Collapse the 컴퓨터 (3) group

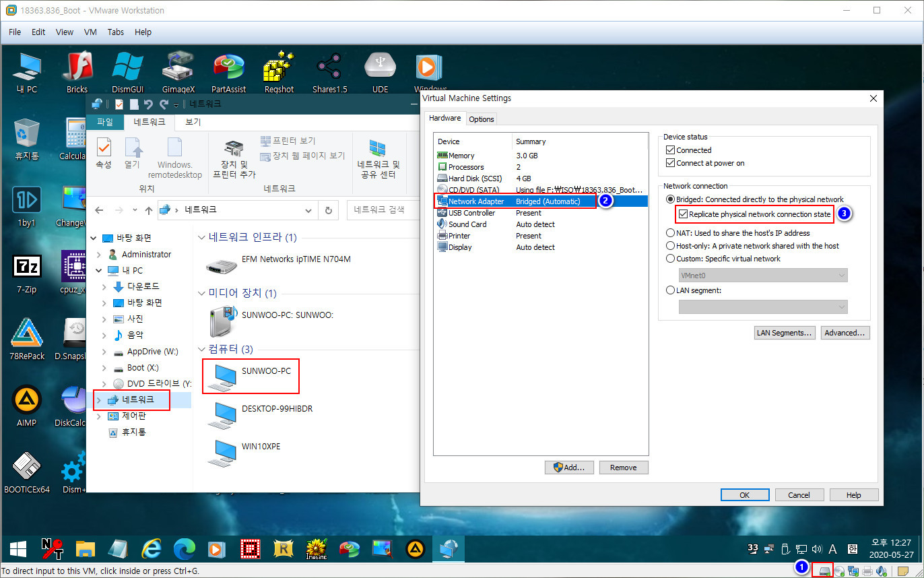coord(202,349)
